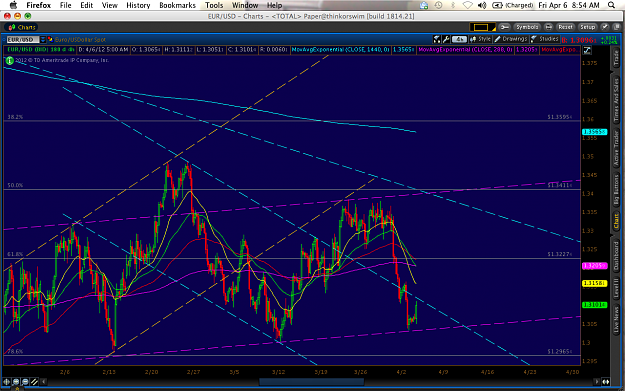Click the print icon button
This screenshot has width=625, height=391.
coord(548,27)
